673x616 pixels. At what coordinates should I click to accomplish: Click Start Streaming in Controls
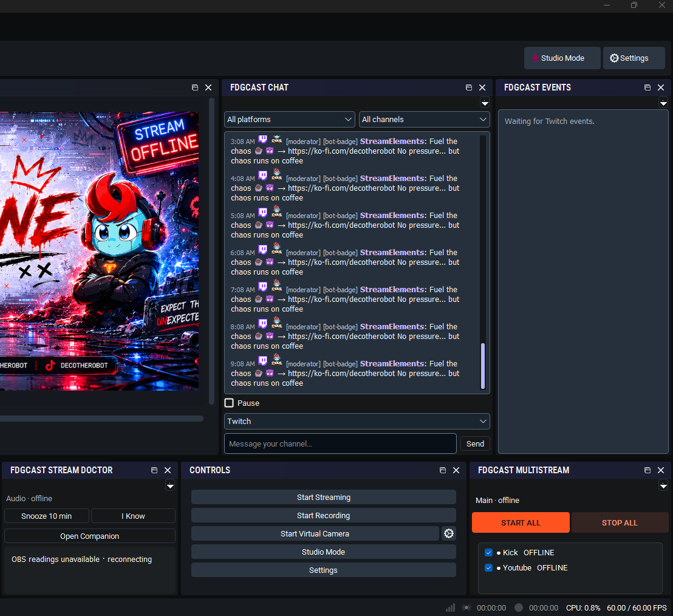324,497
